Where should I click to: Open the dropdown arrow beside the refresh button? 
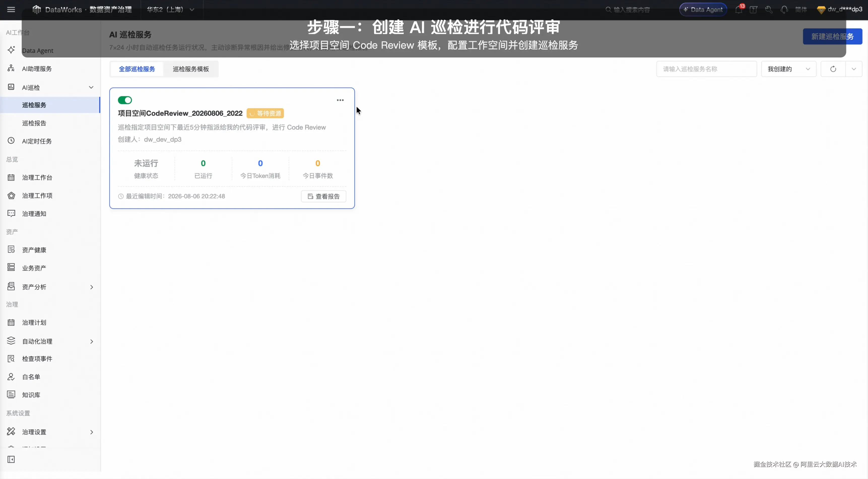854,69
